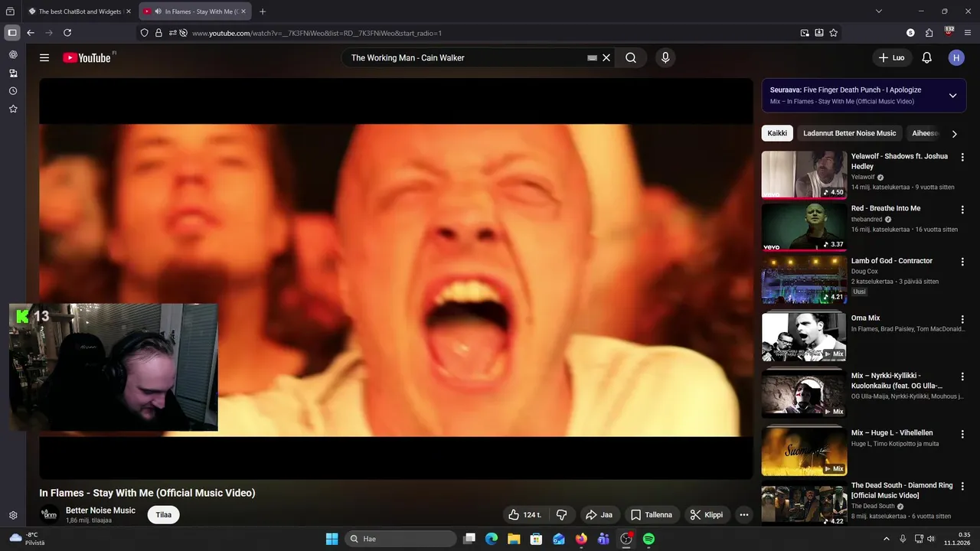The height and width of the screenshot is (551, 980).
Task: Open YouTube notifications bell
Action: point(926,57)
